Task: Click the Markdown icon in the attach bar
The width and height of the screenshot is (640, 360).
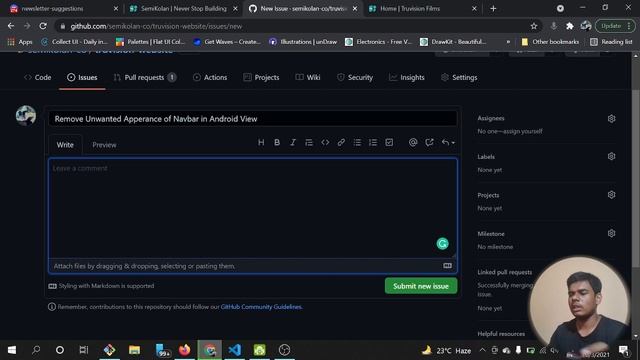Action: click(x=447, y=266)
